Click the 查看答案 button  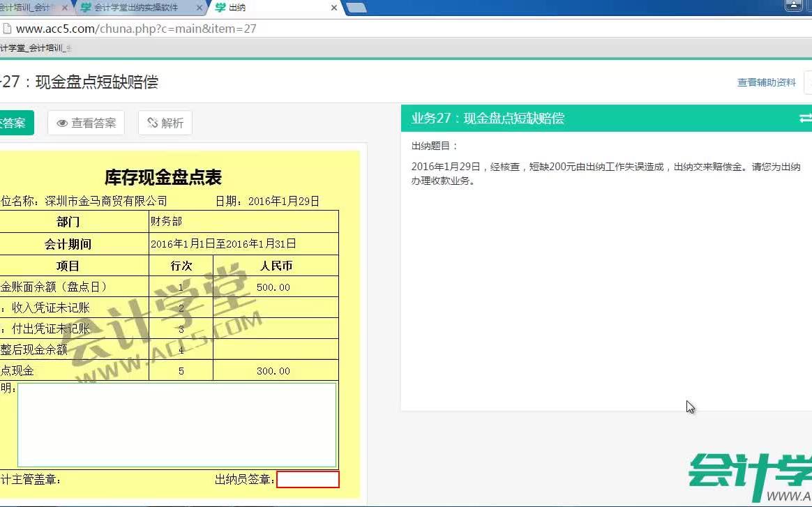tap(86, 123)
